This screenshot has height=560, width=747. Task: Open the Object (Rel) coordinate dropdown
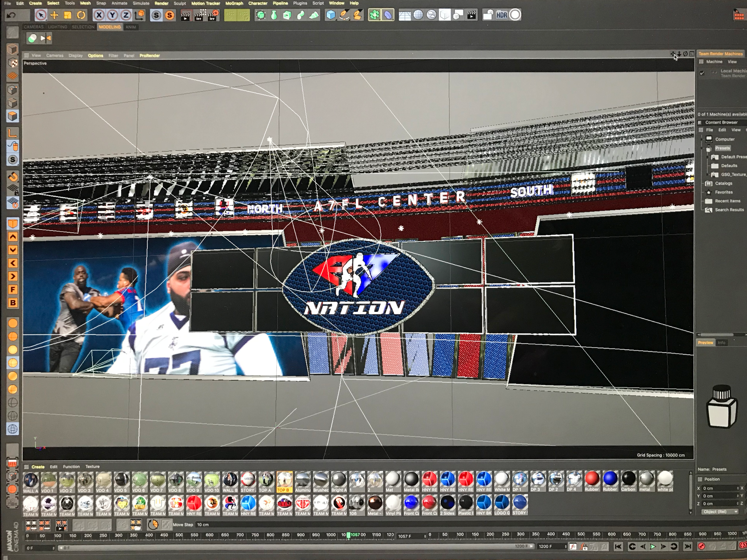pos(720,512)
